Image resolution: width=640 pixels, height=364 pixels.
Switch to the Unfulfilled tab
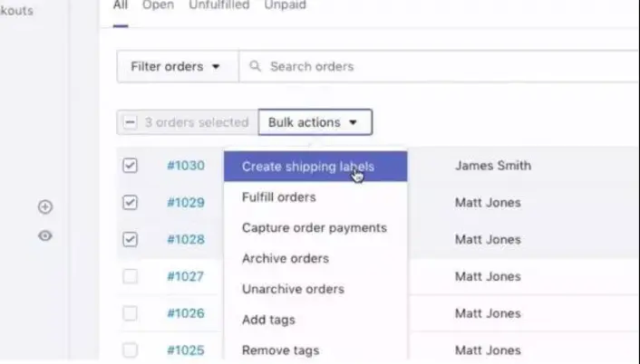click(x=220, y=5)
